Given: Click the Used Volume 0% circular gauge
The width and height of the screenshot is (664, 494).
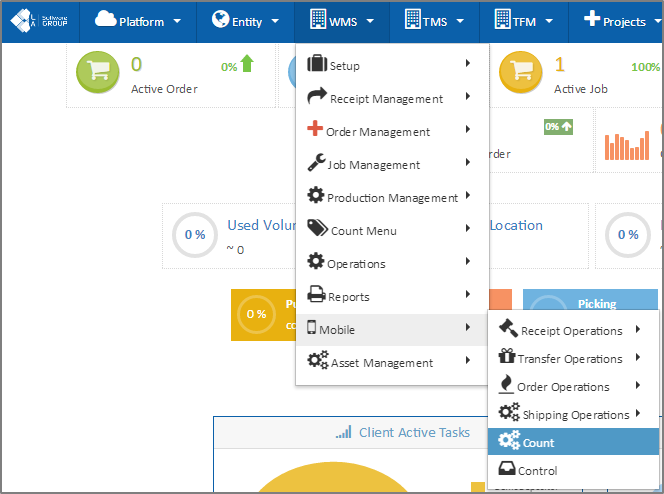Looking at the screenshot, I should click(x=195, y=235).
